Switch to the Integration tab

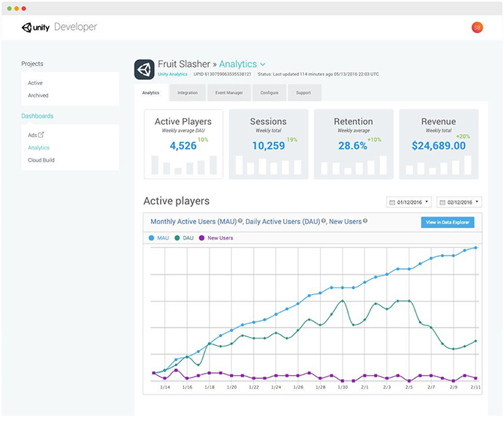click(x=188, y=92)
